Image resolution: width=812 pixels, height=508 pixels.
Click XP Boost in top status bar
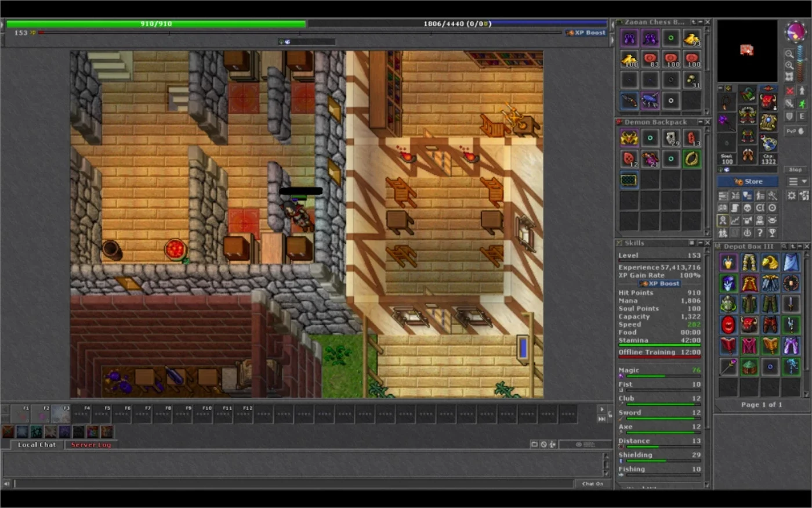586,33
